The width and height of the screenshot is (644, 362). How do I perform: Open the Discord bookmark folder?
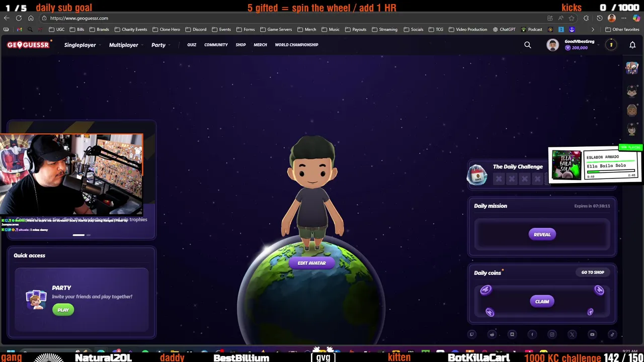(x=196, y=29)
